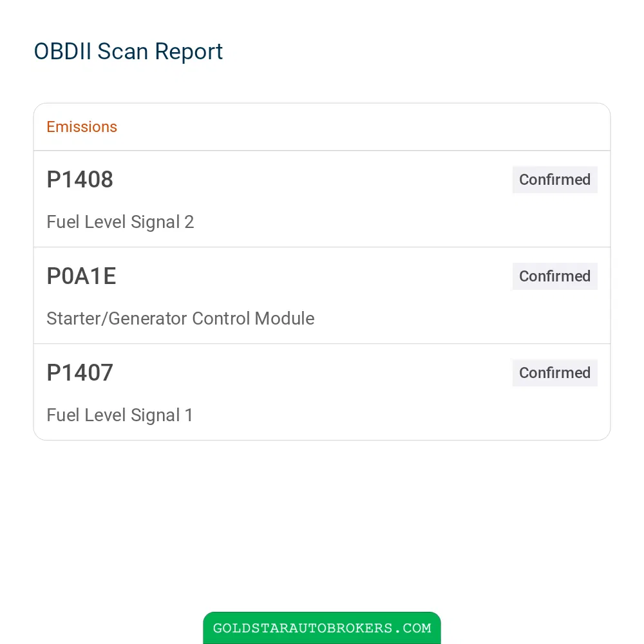The image size is (644, 644).
Task: Select the Fuel Level Signal 1 description
Action: (x=120, y=415)
